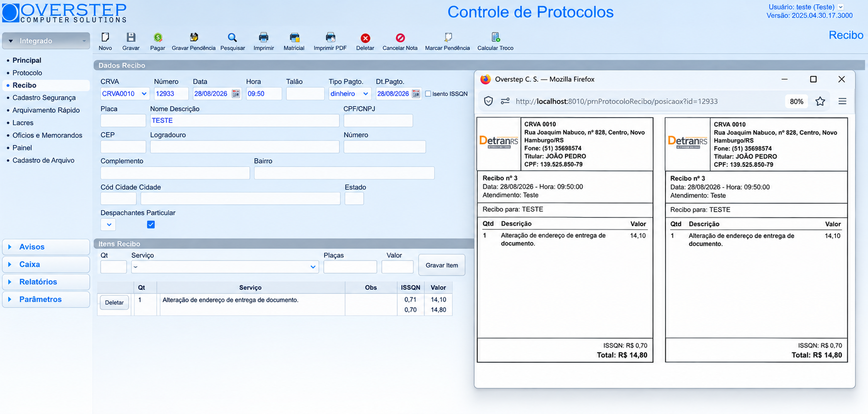Screen dimensions: 868x414
Task: Expand the Relatórios sidebar section
Action: click(x=46, y=282)
